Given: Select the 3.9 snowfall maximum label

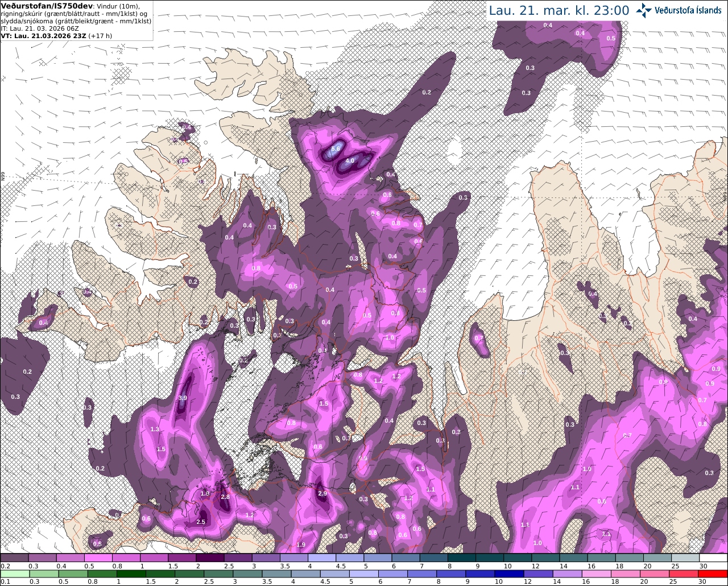Looking at the screenshot, I should (x=183, y=398).
